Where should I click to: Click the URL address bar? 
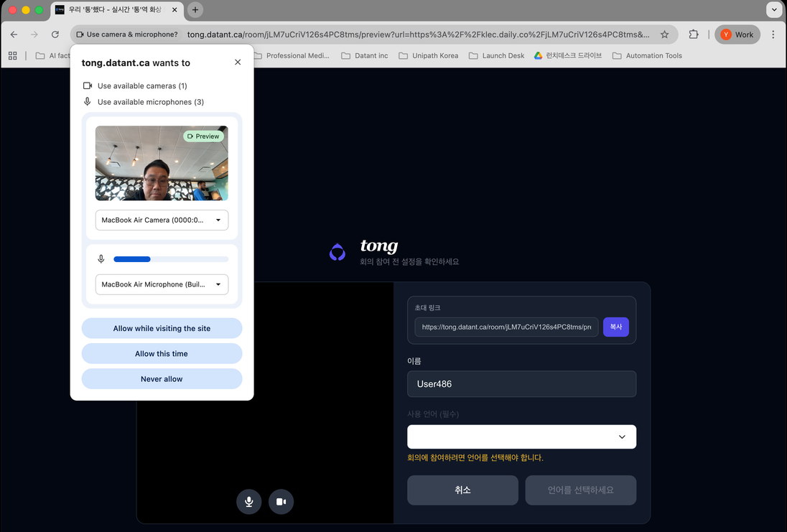click(x=418, y=34)
